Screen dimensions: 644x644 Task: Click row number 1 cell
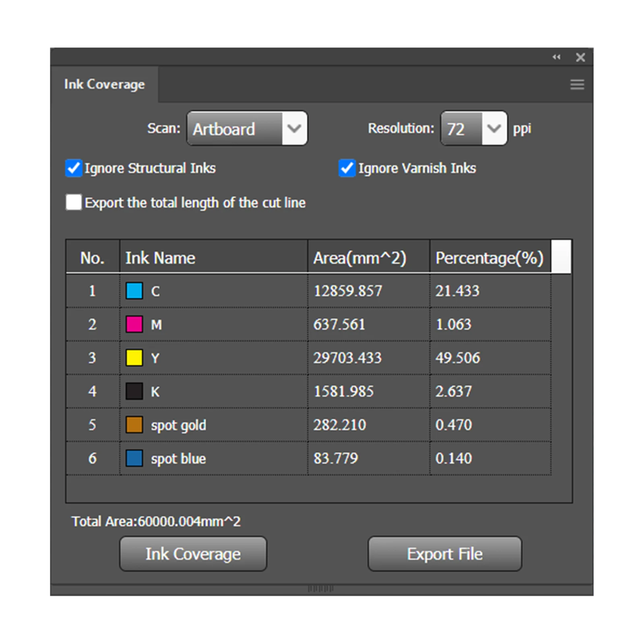(x=93, y=291)
